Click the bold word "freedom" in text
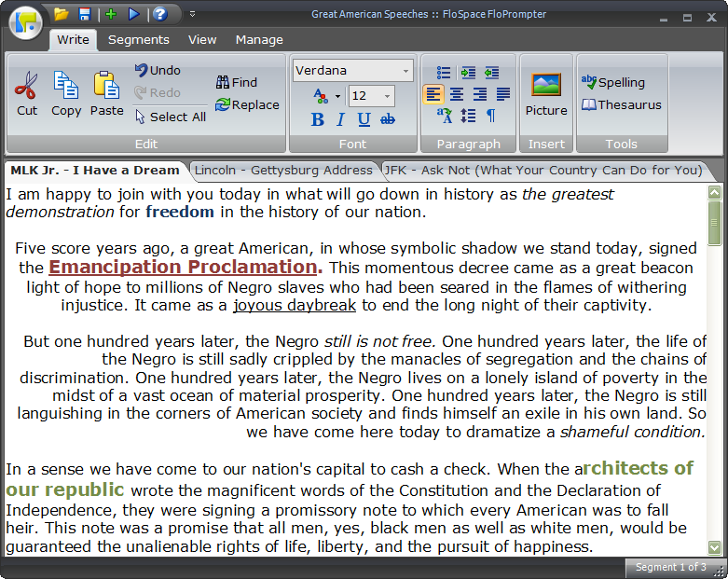The image size is (728, 579). pos(180,212)
